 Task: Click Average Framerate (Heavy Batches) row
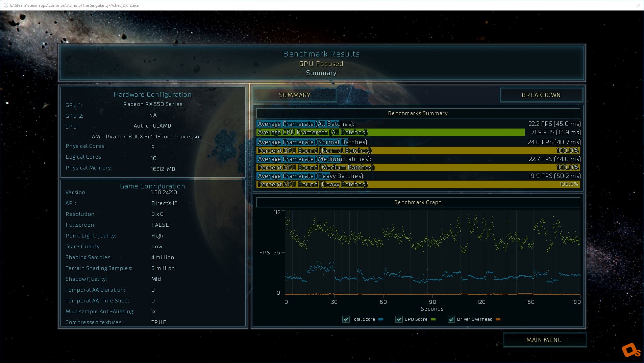click(x=418, y=176)
